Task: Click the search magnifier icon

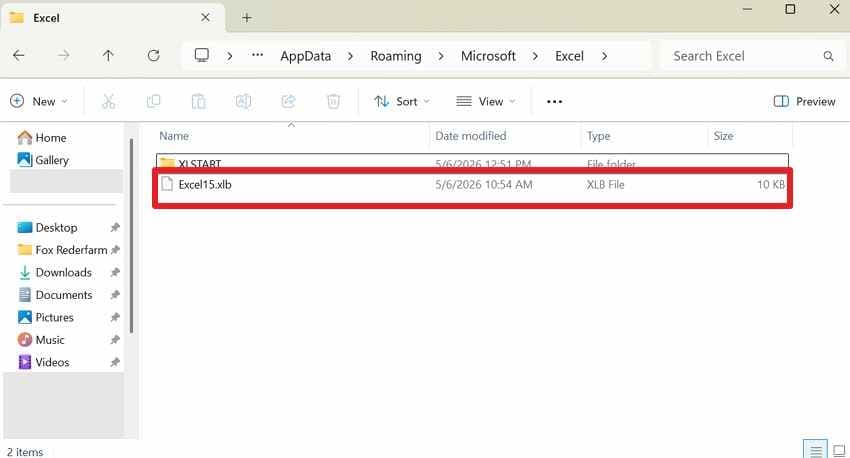Action: (x=828, y=56)
